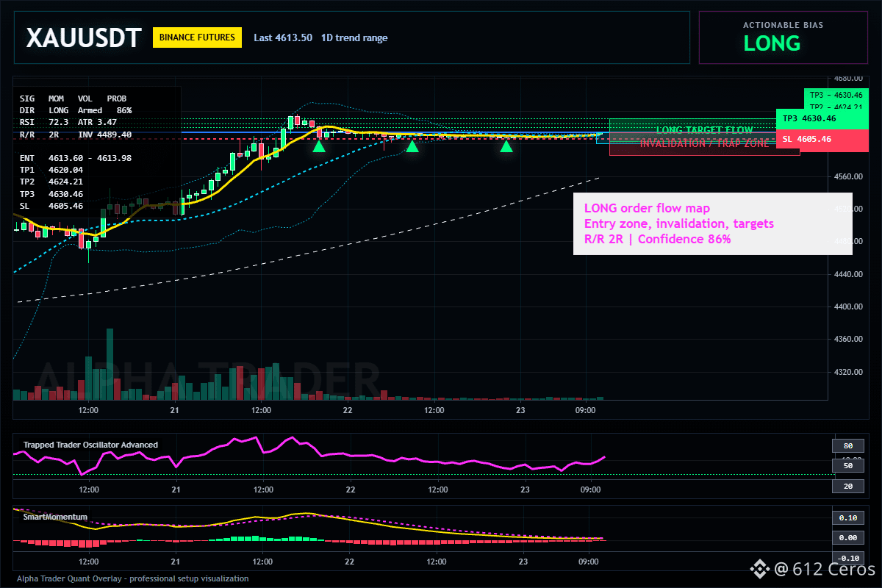Click the SmartMomentum indicator title

pyautogui.click(x=55, y=517)
